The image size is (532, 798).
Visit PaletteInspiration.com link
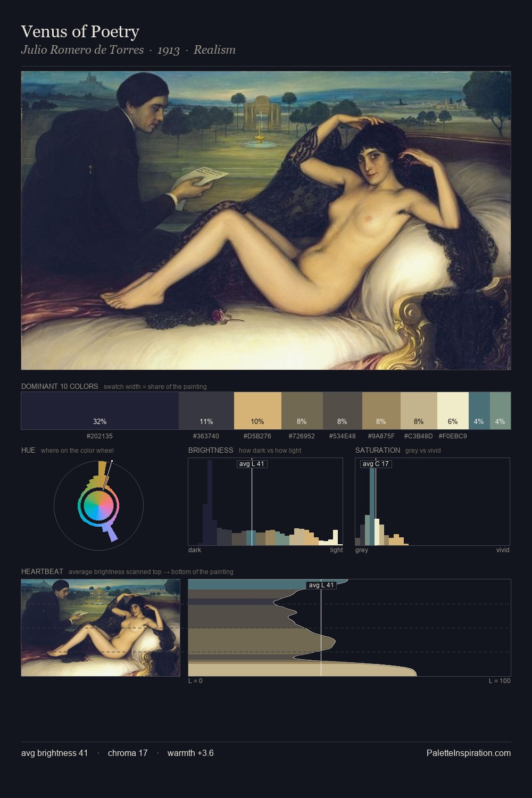point(469,753)
